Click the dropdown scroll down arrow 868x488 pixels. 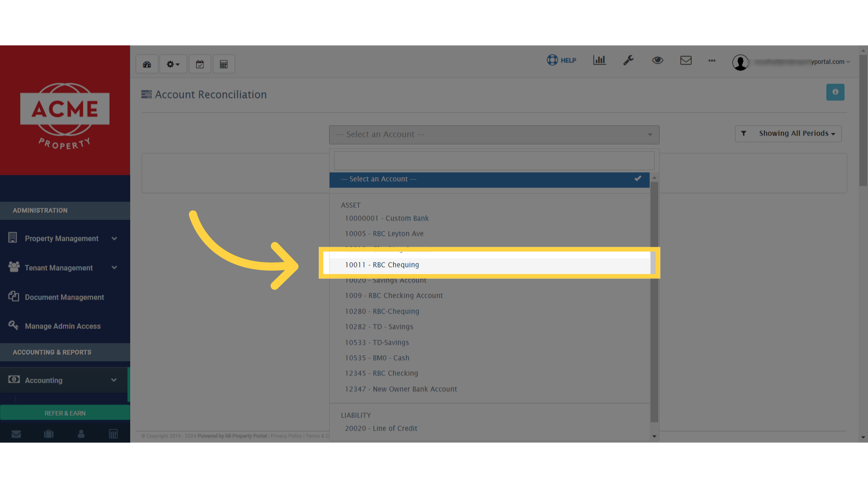pyautogui.click(x=654, y=436)
